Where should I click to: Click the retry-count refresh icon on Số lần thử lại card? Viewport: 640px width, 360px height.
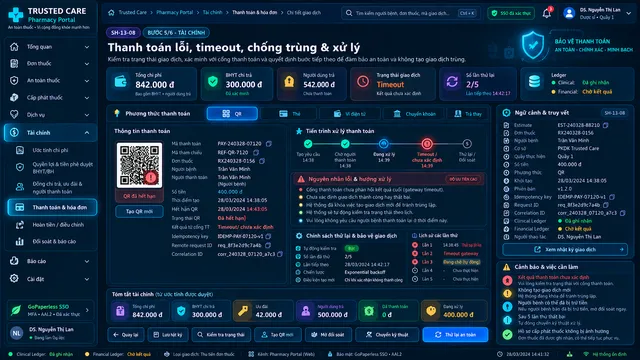[452, 82]
